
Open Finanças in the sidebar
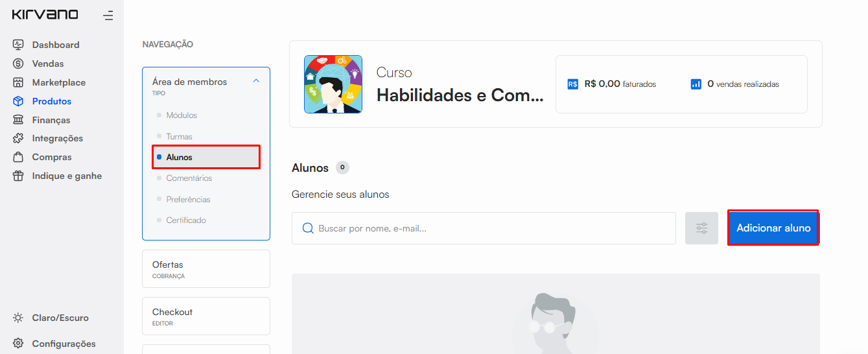click(51, 120)
